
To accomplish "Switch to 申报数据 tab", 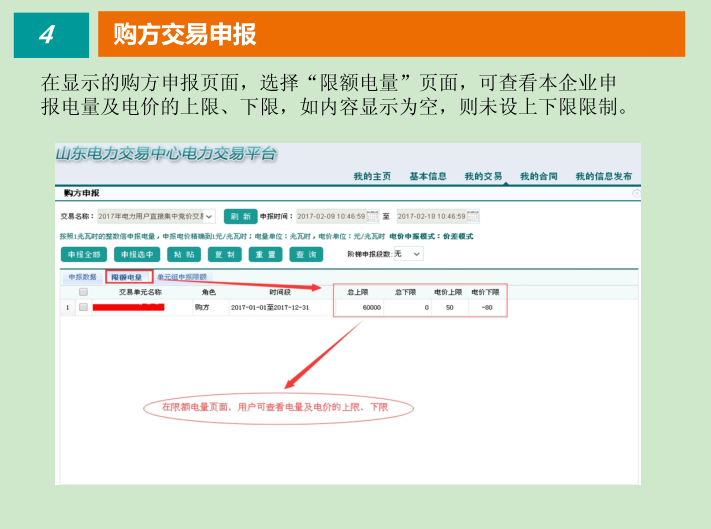I will tap(82, 276).
